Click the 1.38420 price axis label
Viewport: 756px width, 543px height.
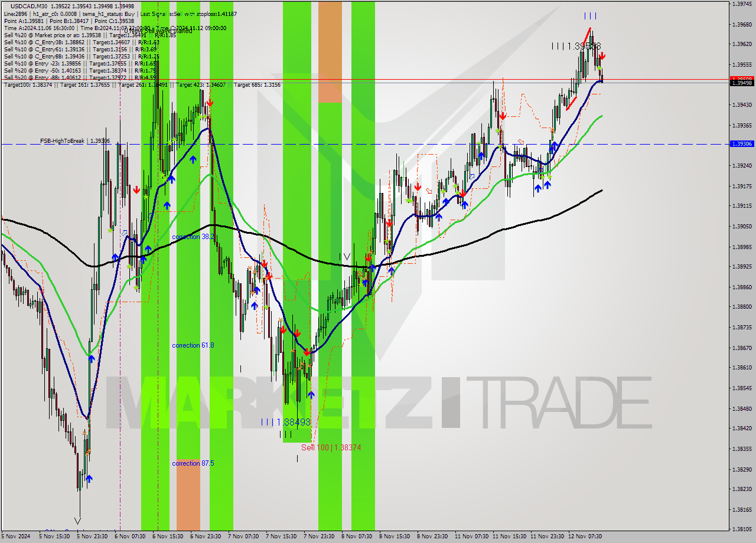741,428
